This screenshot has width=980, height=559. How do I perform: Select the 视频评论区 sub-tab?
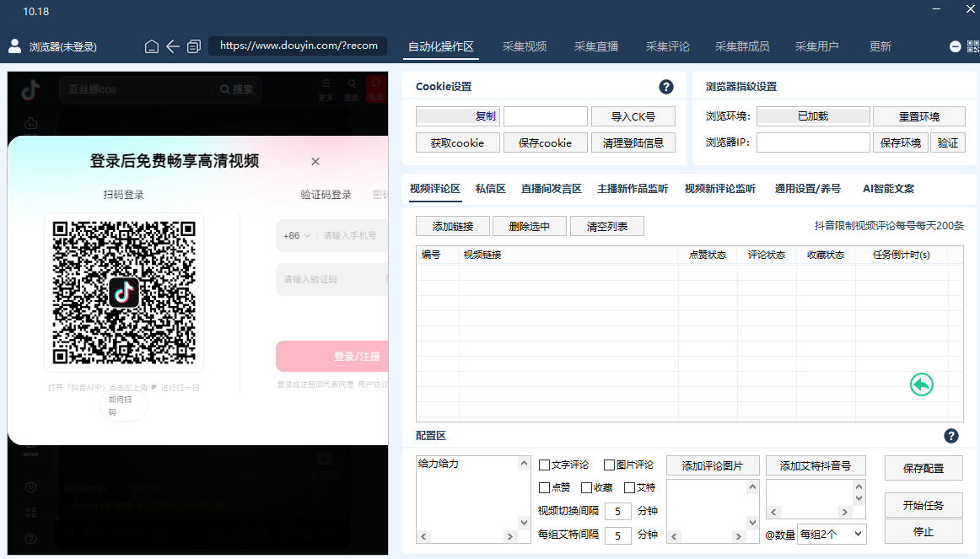tap(435, 189)
